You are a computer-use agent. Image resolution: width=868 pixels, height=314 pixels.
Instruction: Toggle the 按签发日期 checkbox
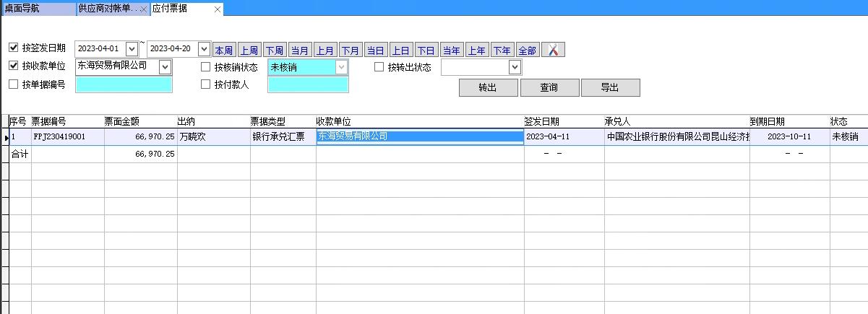pyautogui.click(x=13, y=48)
